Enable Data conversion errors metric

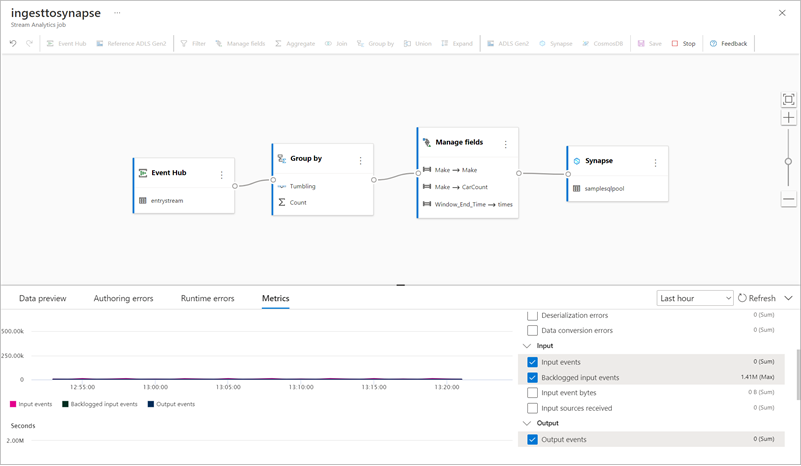coord(532,331)
